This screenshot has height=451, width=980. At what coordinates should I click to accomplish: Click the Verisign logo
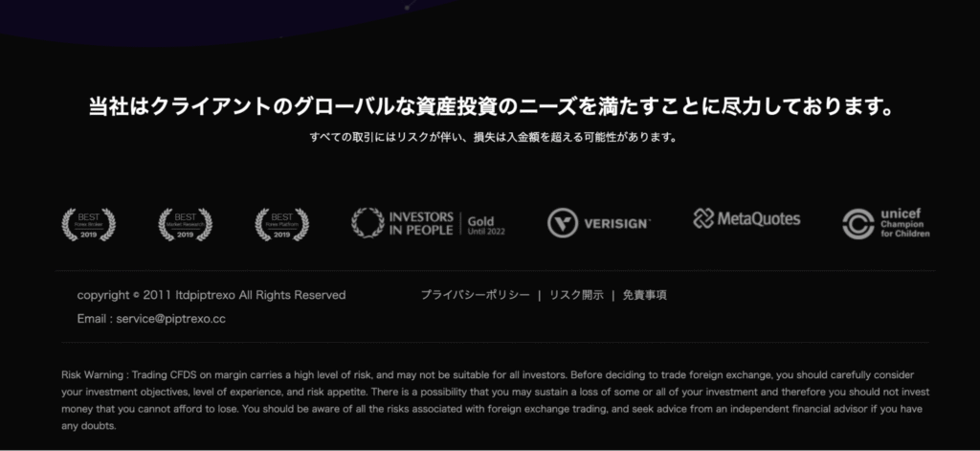coord(599,223)
